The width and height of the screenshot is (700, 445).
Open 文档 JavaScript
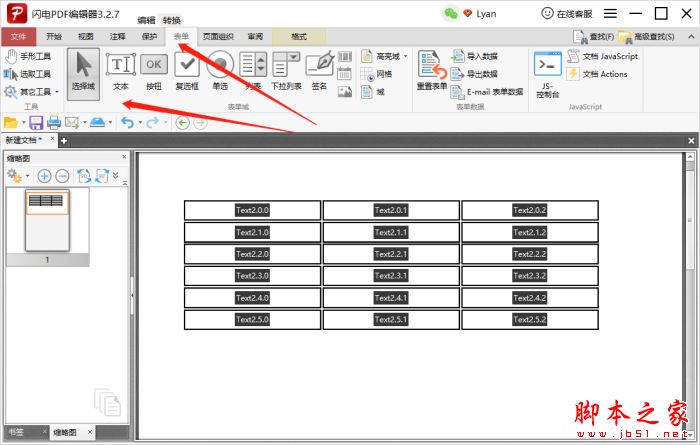pyautogui.click(x=602, y=56)
